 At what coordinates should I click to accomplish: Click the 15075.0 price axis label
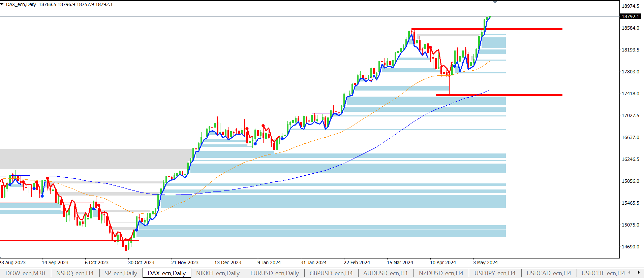point(631,225)
